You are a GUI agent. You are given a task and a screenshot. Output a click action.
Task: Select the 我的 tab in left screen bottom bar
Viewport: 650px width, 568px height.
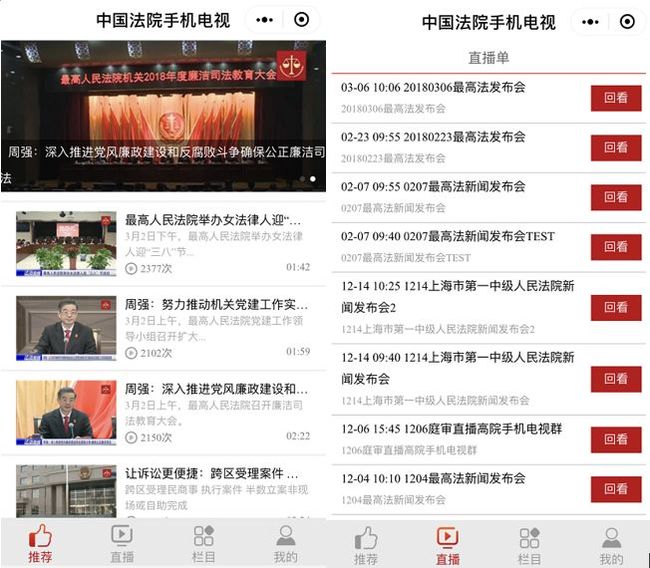(x=285, y=543)
